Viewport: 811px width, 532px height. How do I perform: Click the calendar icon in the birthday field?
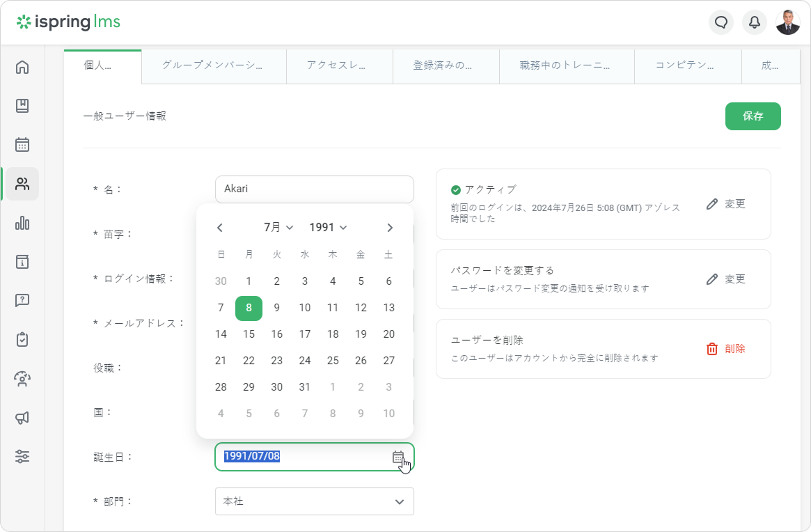click(x=398, y=457)
